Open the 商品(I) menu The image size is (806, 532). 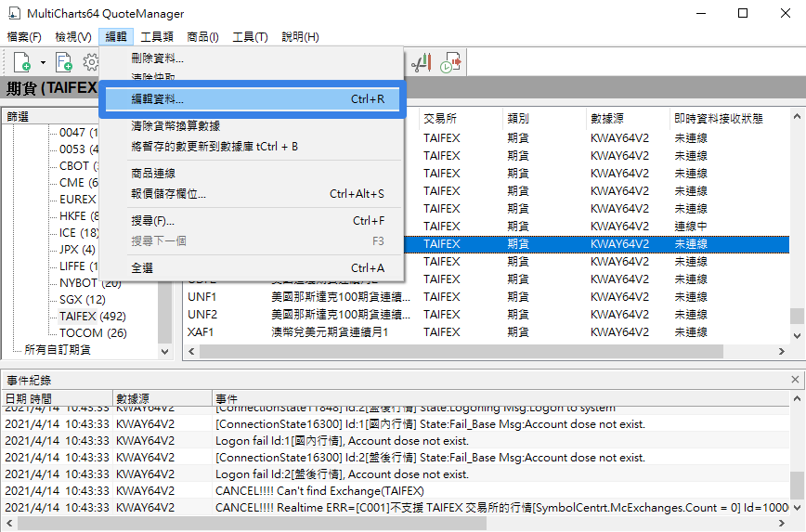coord(203,37)
